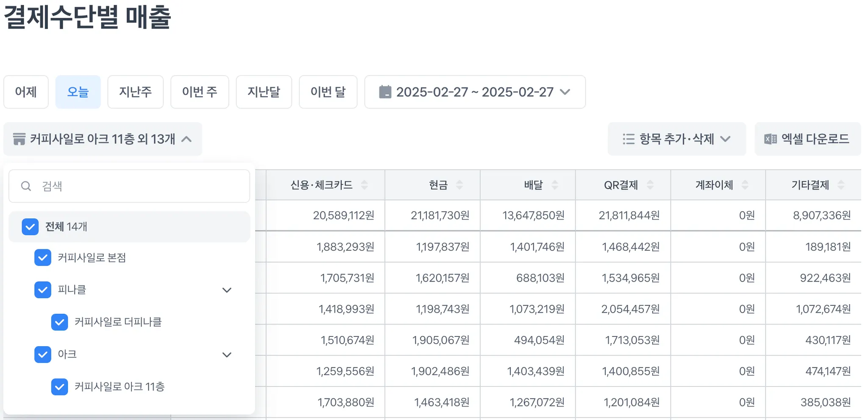Click the store icon beside 커피사일로 아크 11층

point(19,139)
